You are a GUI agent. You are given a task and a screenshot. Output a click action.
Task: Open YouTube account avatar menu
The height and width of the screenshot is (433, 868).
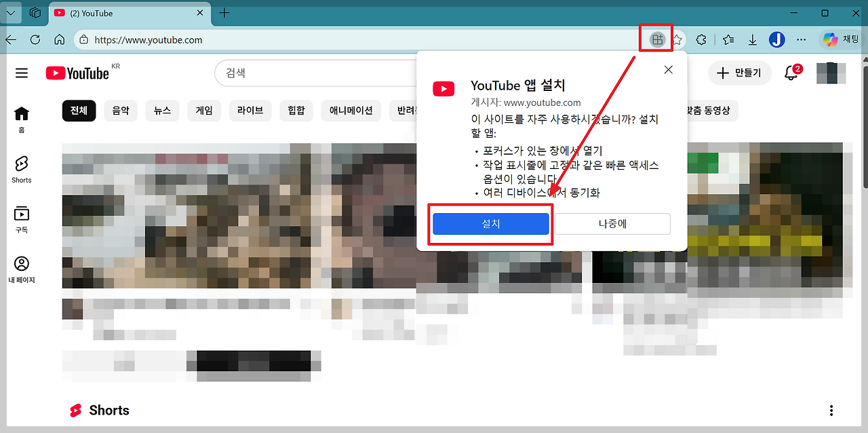pos(831,73)
